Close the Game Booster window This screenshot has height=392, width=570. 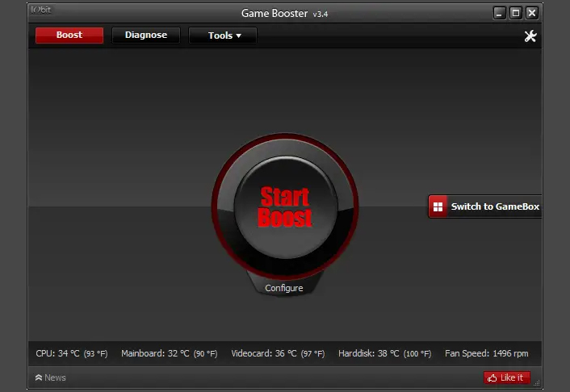[x=532, y=13]
